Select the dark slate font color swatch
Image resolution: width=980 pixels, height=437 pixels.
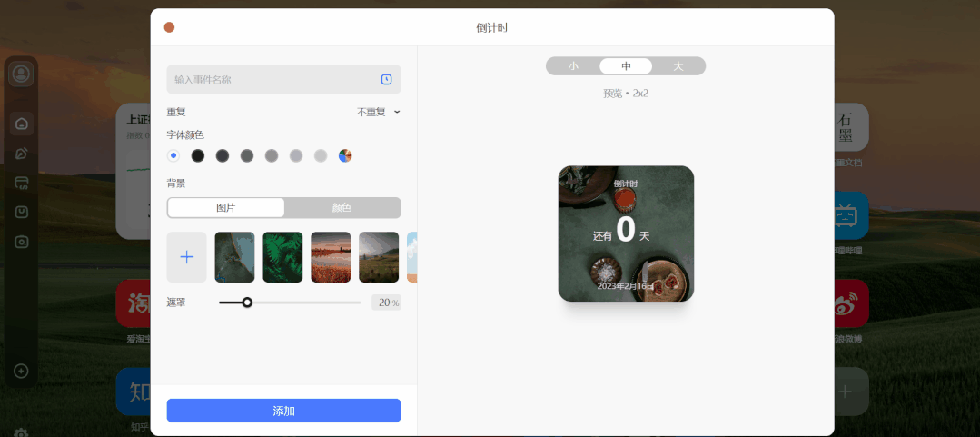point(223,155)
